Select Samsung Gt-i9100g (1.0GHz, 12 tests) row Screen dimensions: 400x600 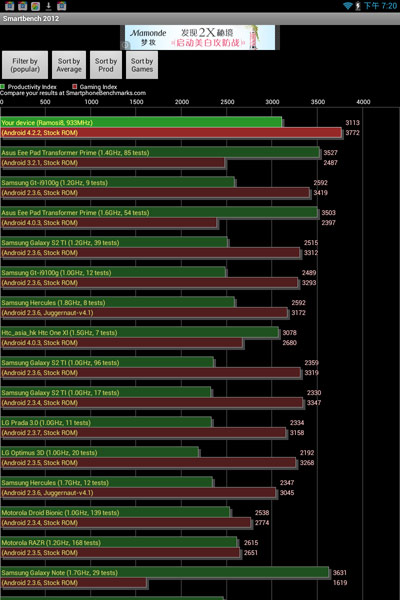tap(113, 272)
